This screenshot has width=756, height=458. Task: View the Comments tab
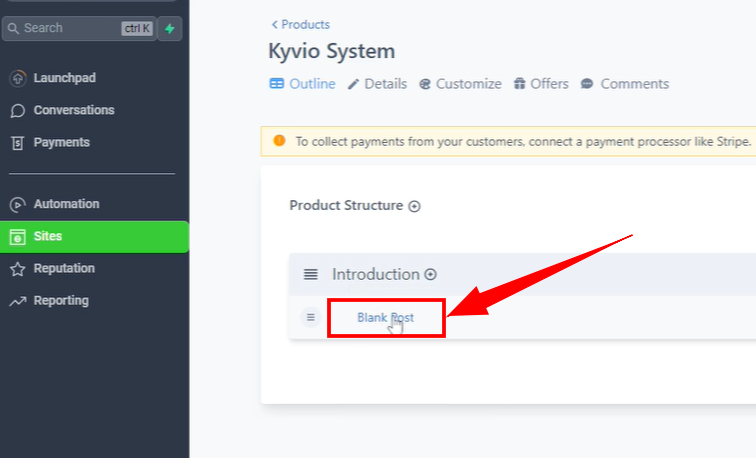[625, 84]
